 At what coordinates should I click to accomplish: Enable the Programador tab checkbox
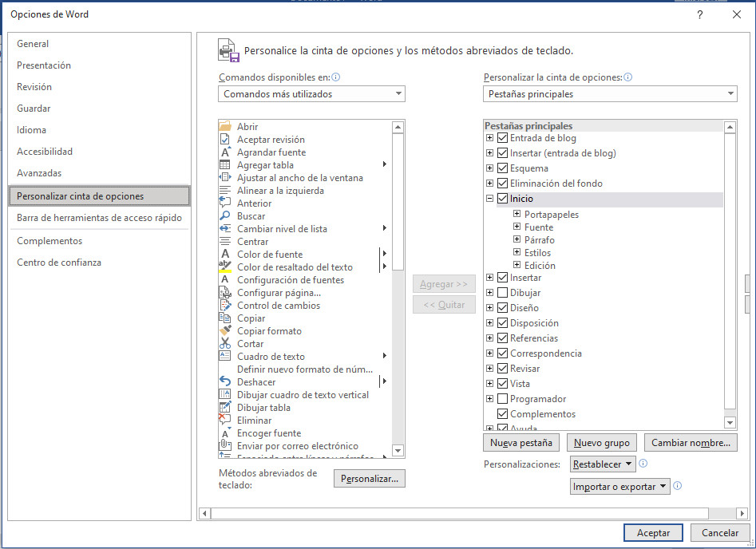tap(502, 399)
